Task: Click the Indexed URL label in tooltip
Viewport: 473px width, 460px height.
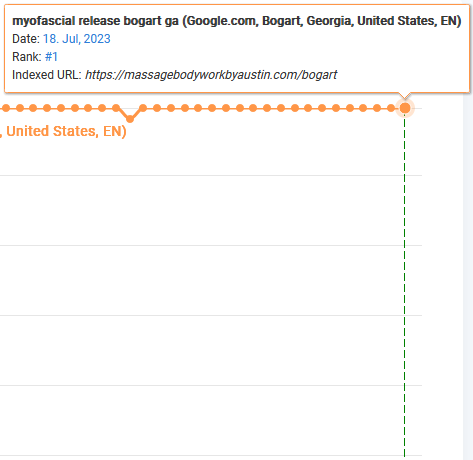Action: 47,75
